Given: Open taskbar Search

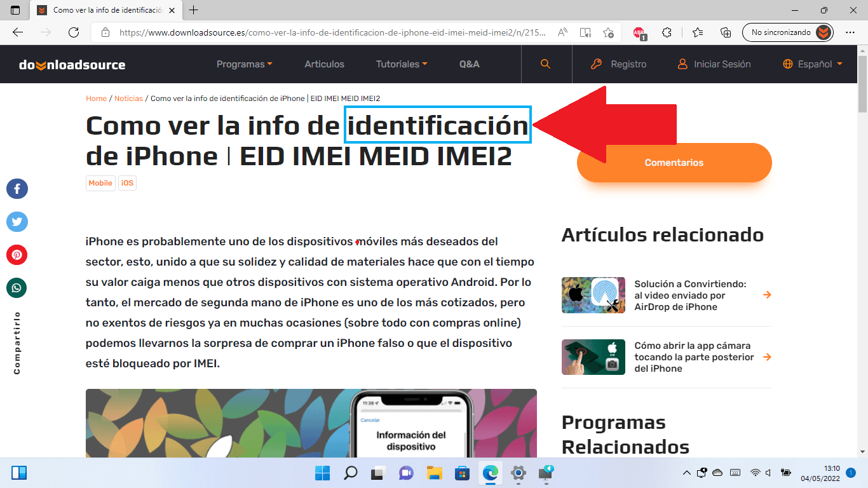Looking at the screenshot, I should 351,473.
